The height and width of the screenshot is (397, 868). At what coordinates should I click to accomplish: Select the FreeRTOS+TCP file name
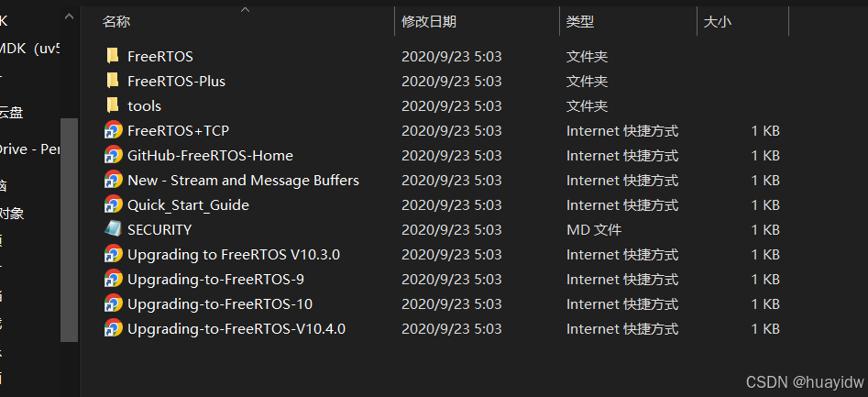pos(178,131)
